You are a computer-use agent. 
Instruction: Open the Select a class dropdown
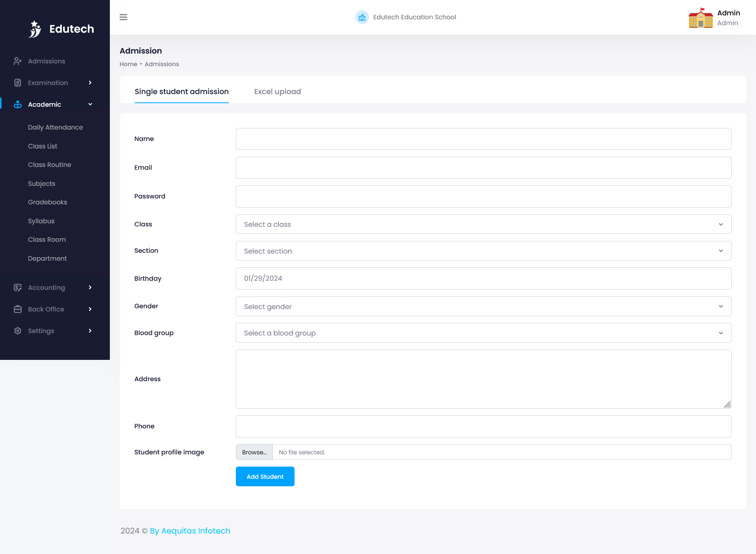point(483,224)
